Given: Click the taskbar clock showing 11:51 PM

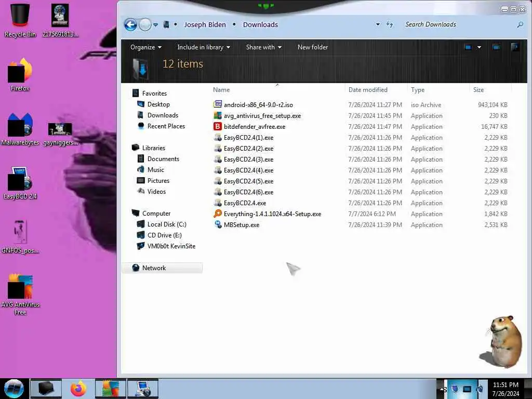Looking at the screenshot, I should [506, 389].
